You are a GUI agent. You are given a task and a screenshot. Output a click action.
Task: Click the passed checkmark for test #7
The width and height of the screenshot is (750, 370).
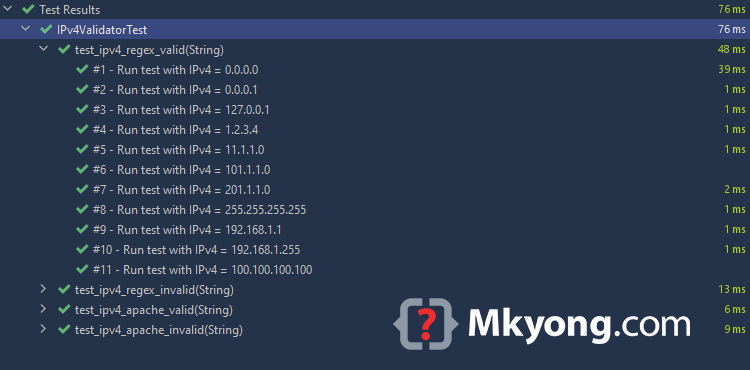pos(82,189)
